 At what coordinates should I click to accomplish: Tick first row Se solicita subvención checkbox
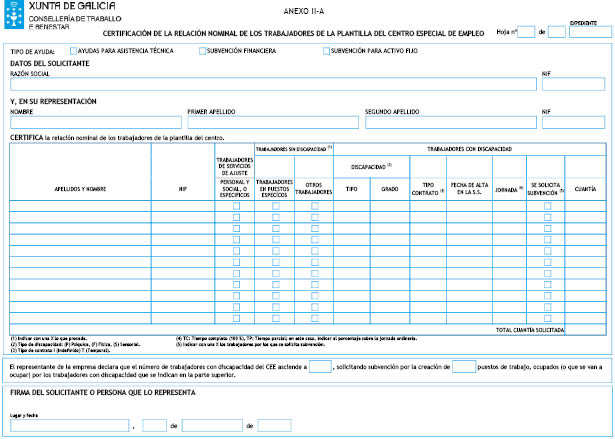click(x=547, y=205)
